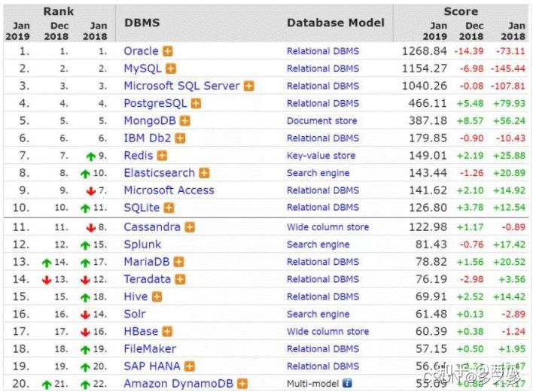Click Wide column store link for Cassandra

tap(327, 227)
